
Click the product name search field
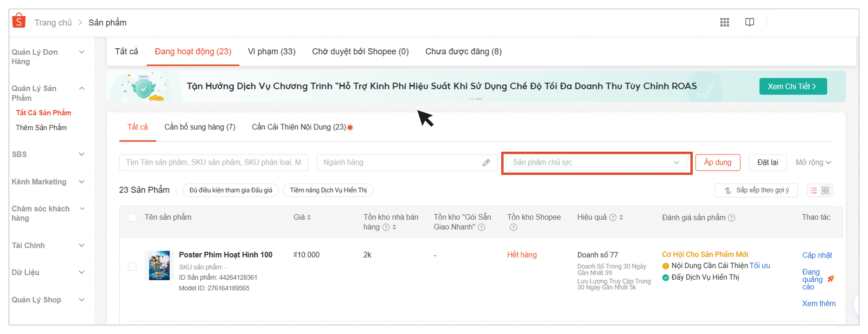click(x=214, y=162)
